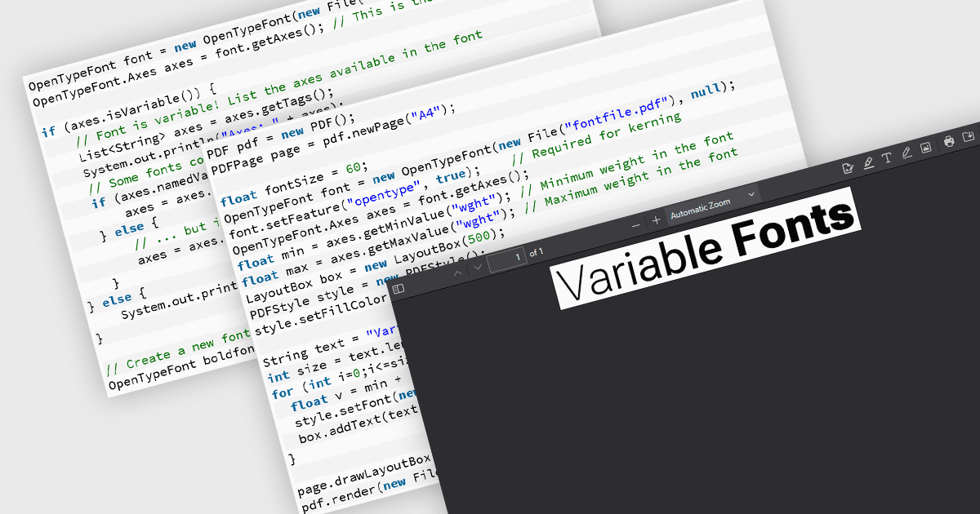The height and width of the screenshot is (514, 980).
Task: Toggle the PDF viewer sidebar
Action: pos(399,288)
